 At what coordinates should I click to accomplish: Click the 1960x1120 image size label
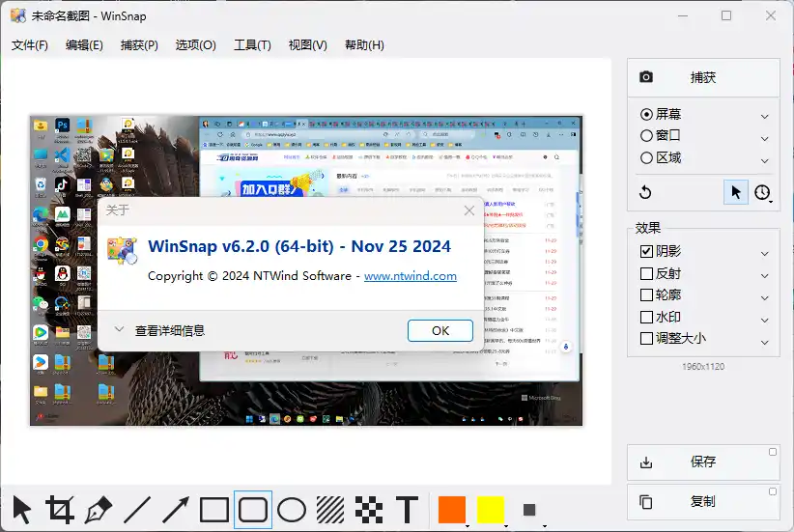[x=703, y=367]
